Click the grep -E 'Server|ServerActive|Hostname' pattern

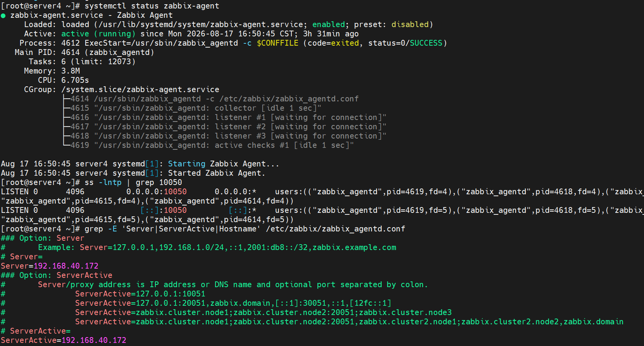tap(191, 229)
